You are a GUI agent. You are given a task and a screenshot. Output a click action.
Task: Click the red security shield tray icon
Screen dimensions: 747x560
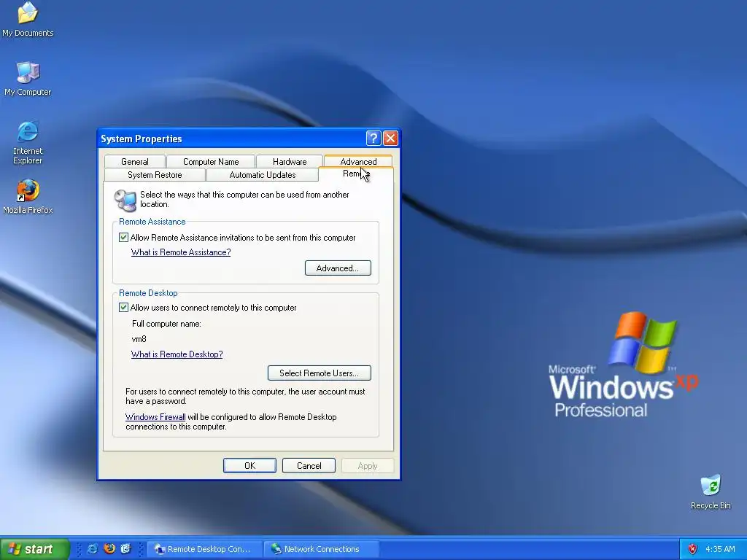pyautogui.click(x=692, y=549)
